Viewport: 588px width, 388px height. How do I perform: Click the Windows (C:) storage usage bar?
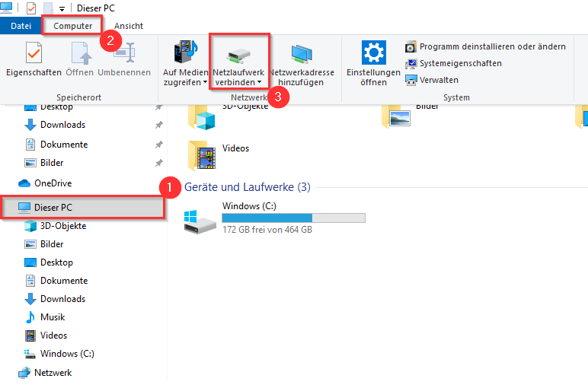click(293, 218)
